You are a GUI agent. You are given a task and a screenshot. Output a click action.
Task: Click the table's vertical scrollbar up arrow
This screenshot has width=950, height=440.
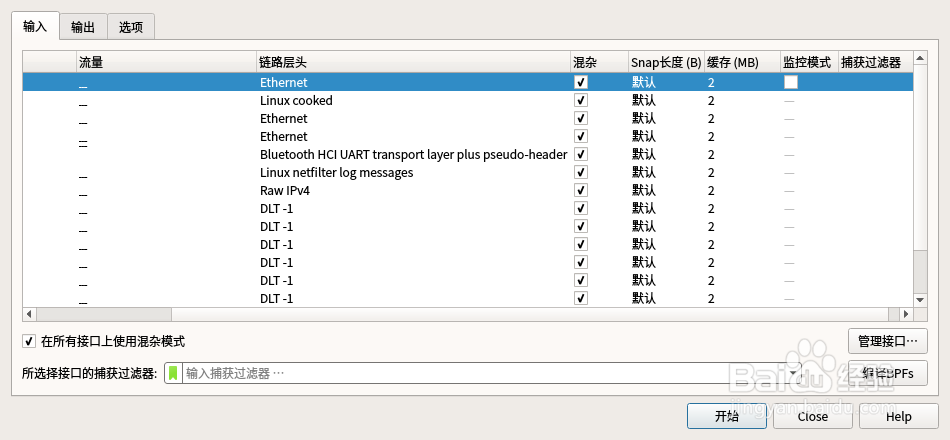click(920, 58)
